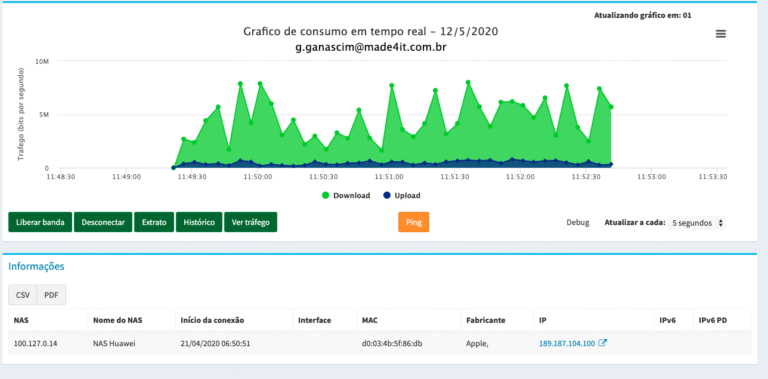Sort by Início da conexão column header
The width and height of the screenshot is (768, 379).
[x=234, y=320]
